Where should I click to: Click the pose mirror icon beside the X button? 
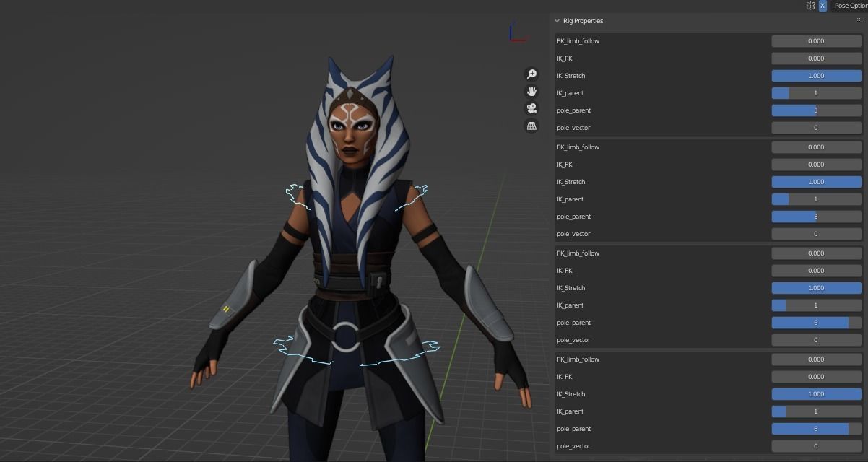pyautogui.click(x=811, y=6)
